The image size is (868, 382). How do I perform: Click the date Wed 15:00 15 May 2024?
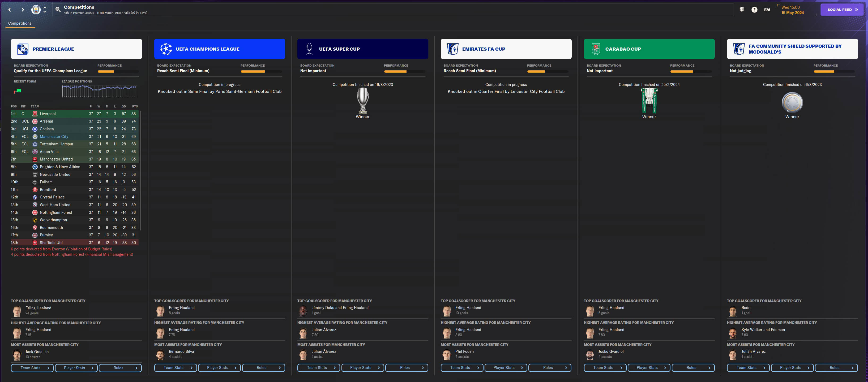[792, 10]
